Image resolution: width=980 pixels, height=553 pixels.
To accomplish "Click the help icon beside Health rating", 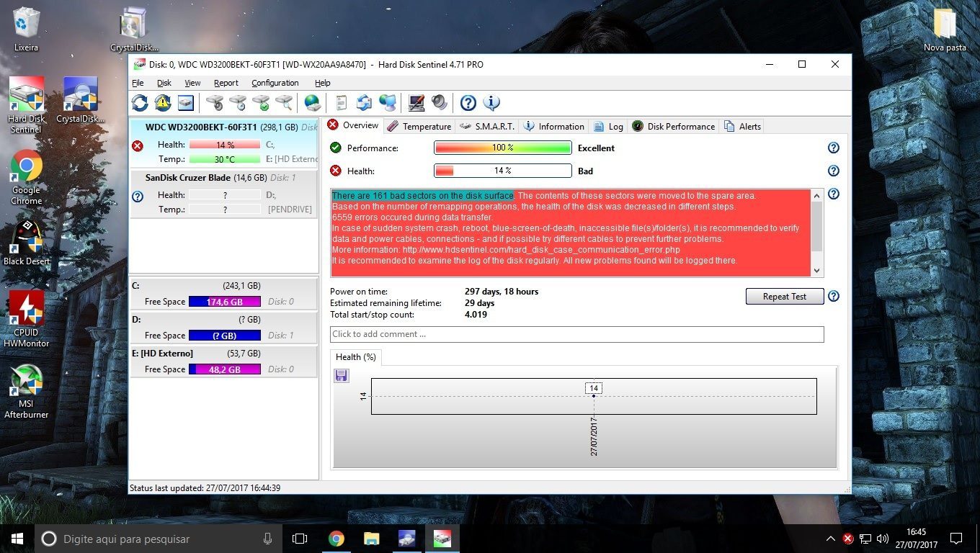I will [x=834, y=171].
